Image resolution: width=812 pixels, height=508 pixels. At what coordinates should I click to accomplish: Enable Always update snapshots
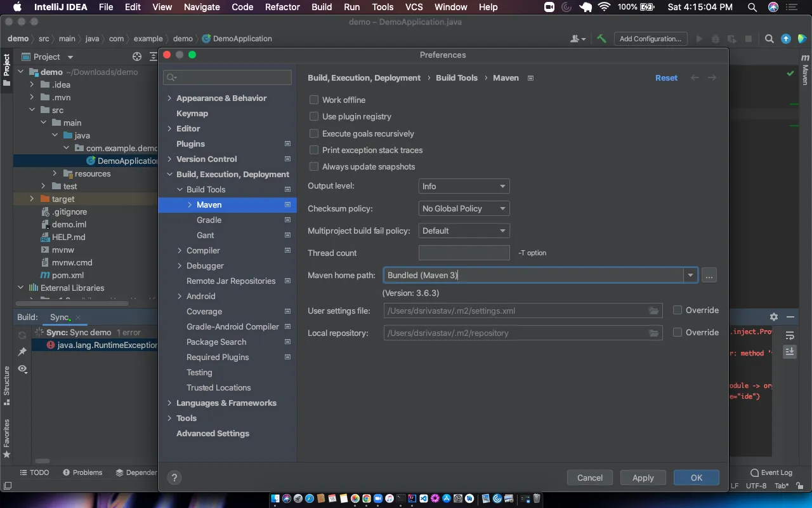pos(314,166)
